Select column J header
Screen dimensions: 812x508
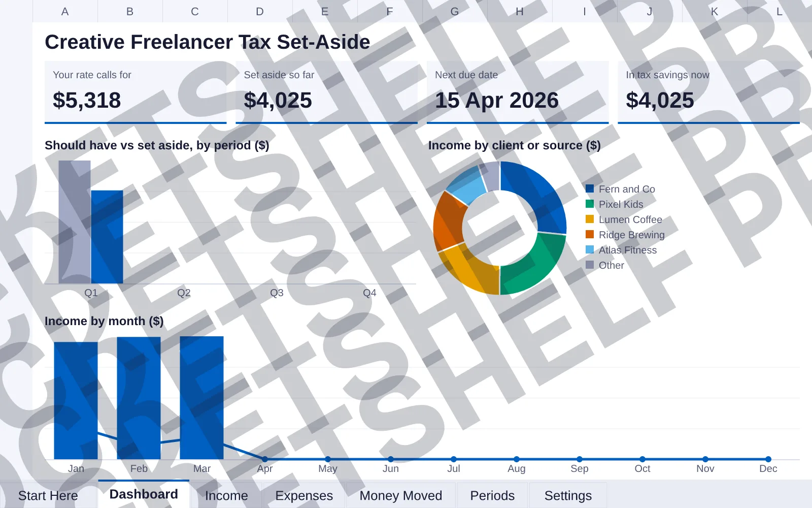650,11
